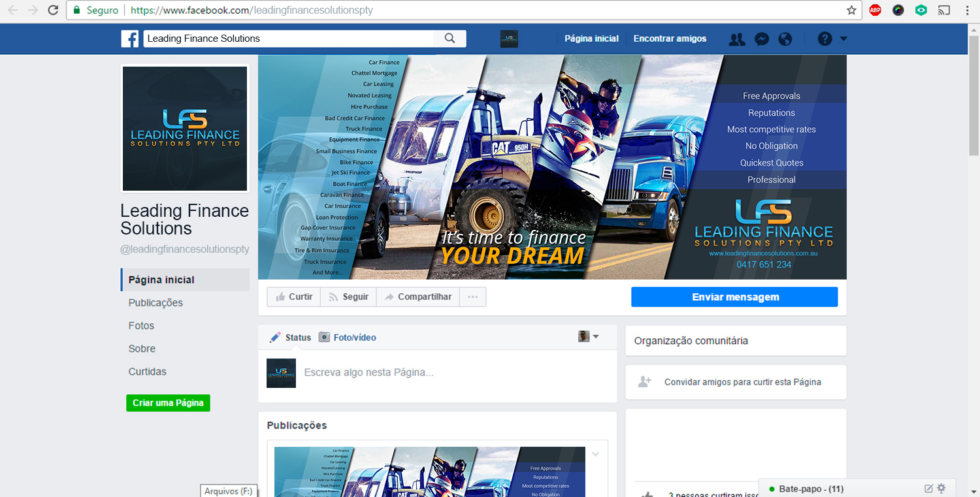This screenshot has height=497, width=980.
Task: Curtir the Leading Finance Solutions page
Action: click(293, 297)
